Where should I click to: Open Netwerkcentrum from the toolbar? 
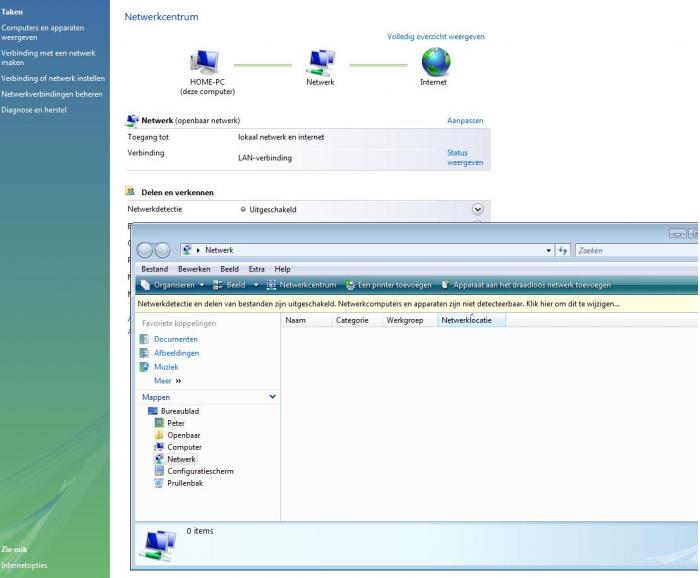tap(302, 285)
